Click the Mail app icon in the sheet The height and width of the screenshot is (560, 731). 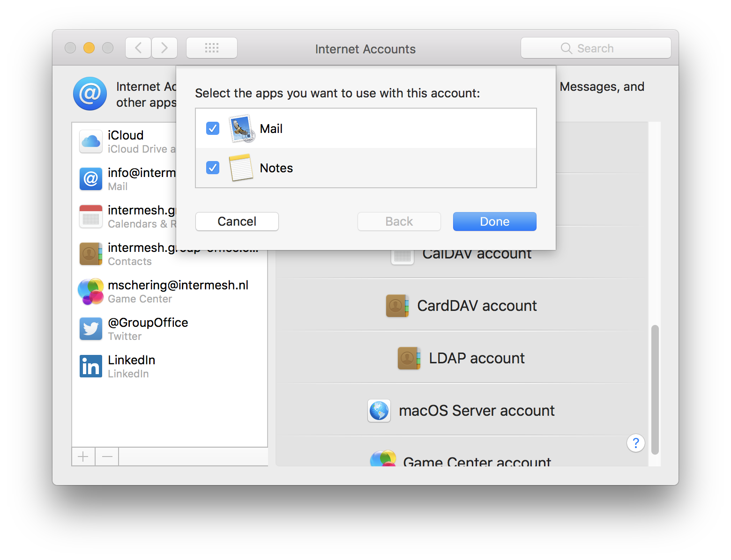[242, 129]
